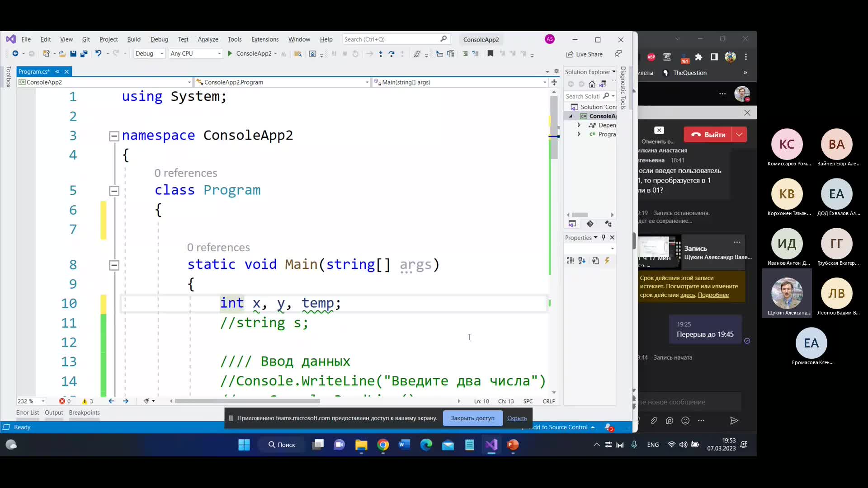Collapse the ConsoleApp2 project node
This screenshot has height=488, width=868.
pyautogui.click(x=571, y=116)
